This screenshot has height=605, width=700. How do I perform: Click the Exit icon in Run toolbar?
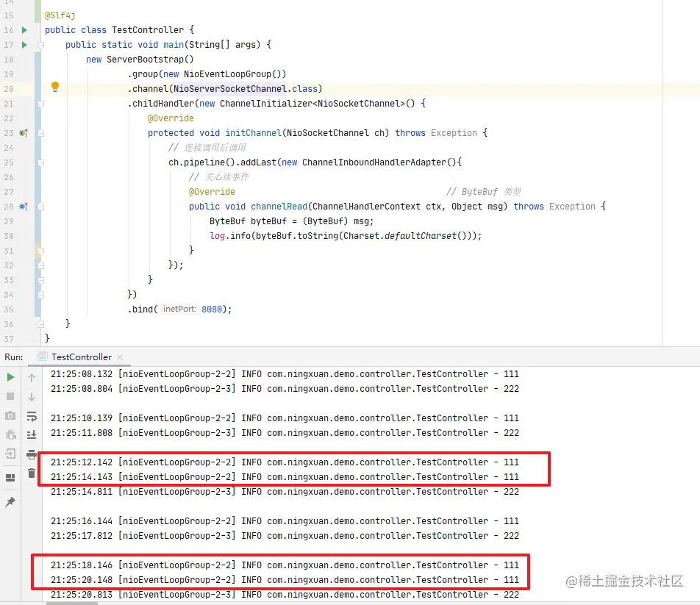[x=10, y=454]
